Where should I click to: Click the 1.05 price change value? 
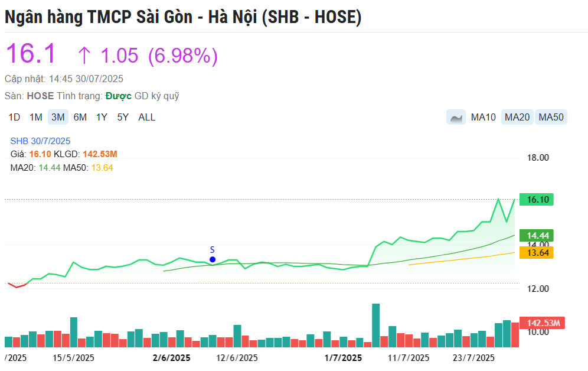point(119,56)
